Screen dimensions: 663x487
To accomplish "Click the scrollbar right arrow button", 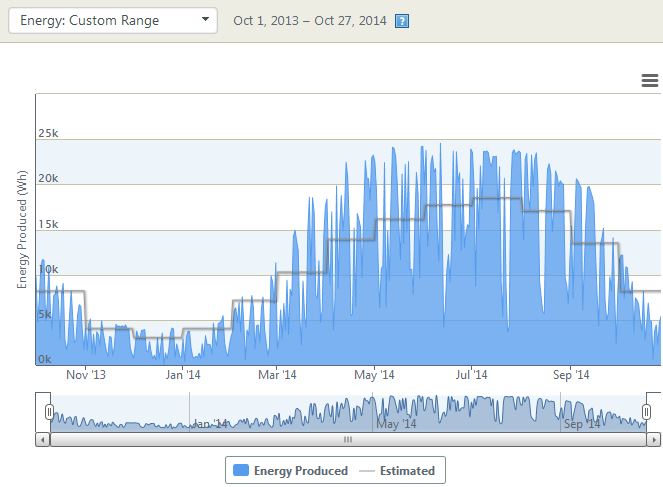I will point(655,439).
